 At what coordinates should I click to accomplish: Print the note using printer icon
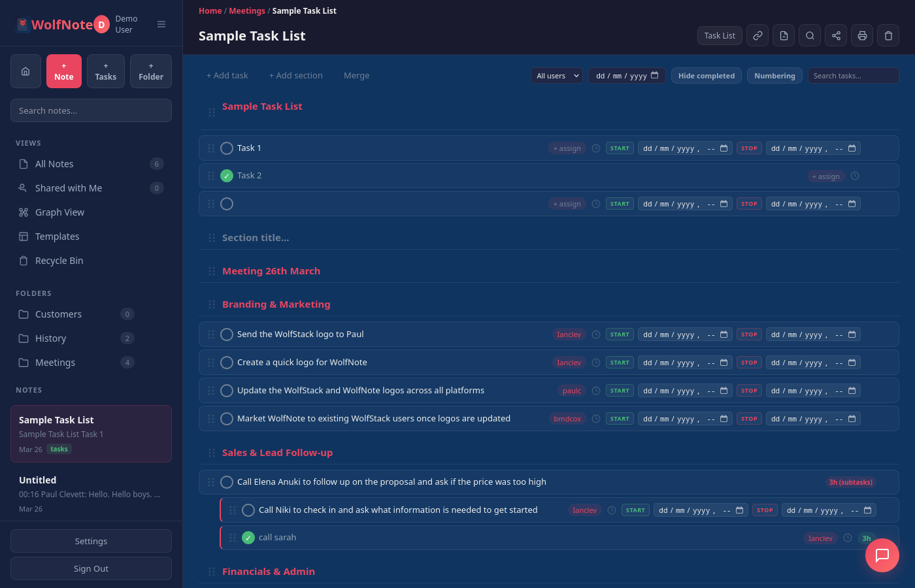[862, 36]
